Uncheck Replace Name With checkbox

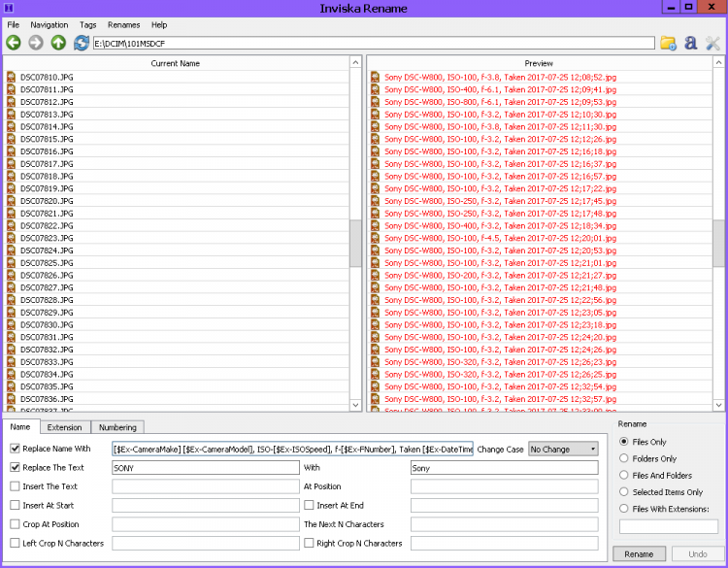[x=15, y=449]
